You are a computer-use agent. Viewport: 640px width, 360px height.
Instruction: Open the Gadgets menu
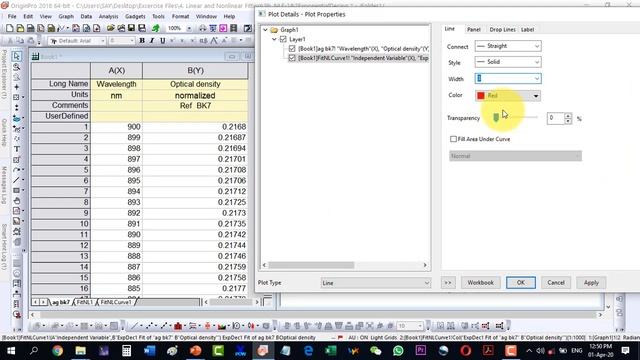[x=135, y=16]
